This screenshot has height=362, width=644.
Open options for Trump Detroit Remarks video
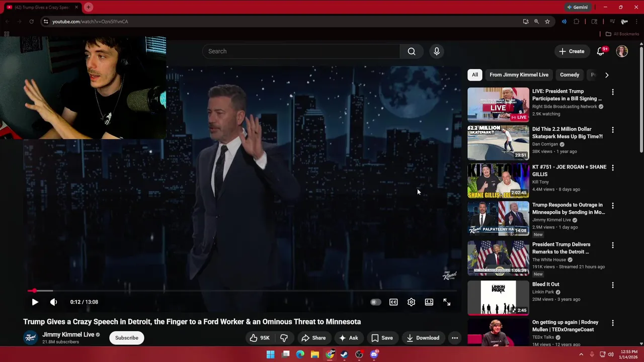coord(612,245)
